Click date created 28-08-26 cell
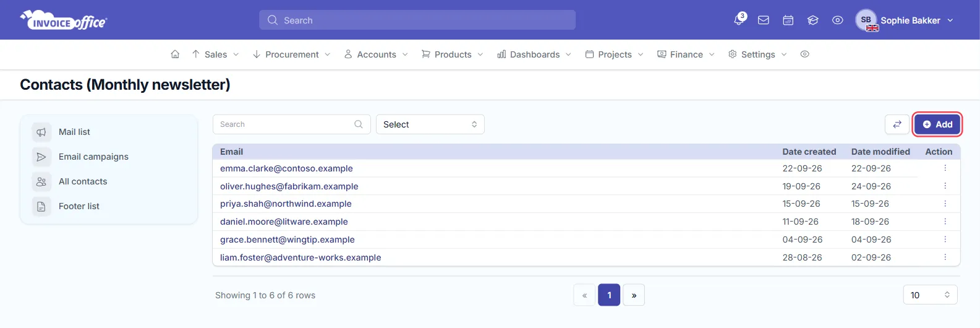Image resolution: width=980 pixels, height=328 pixels. pos(802,257)
